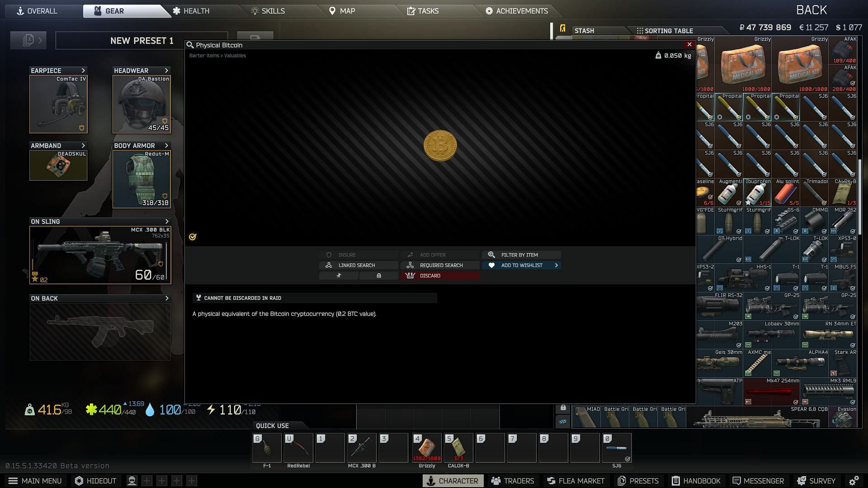
Task: Click the Linked Search icon
Action: [329, 265]
